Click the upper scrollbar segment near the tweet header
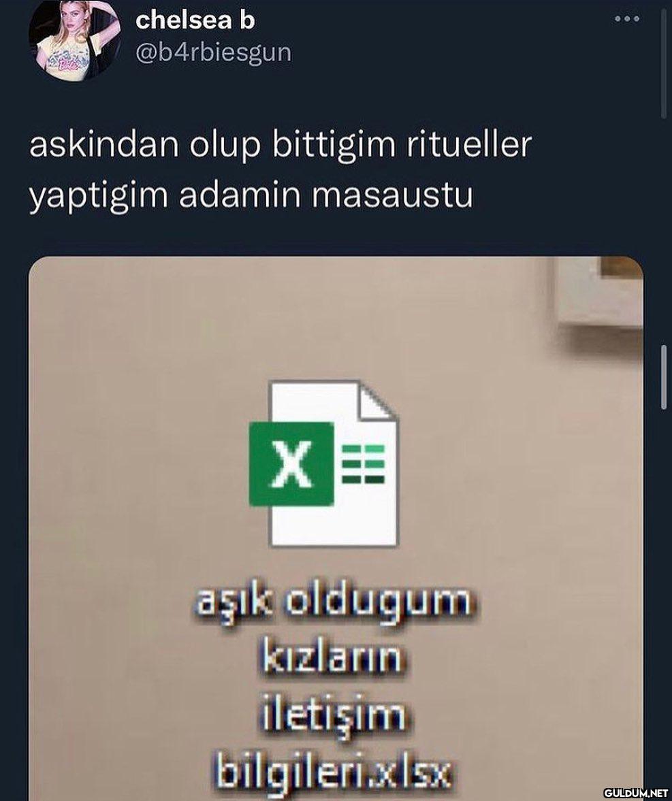 (x=663, y=59)
